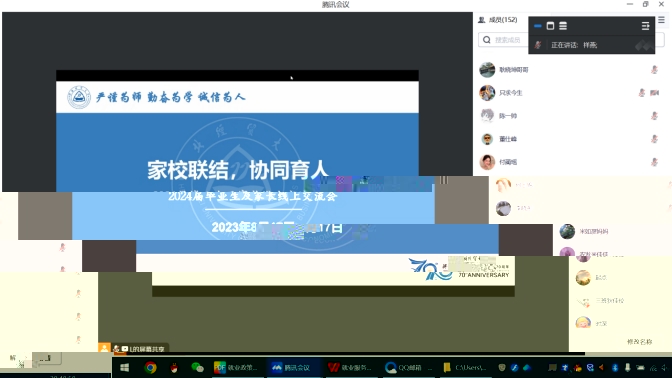Image resolution: width=672 pixels, height=378 pixels.
Task: Open QQ邮箱 window from taskbar
Action: tap(408, 367)
